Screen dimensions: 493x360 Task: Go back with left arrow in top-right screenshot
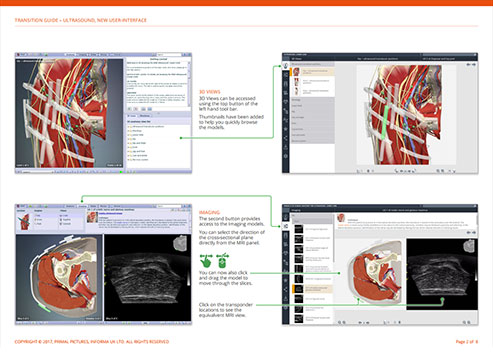click(468, 64)
